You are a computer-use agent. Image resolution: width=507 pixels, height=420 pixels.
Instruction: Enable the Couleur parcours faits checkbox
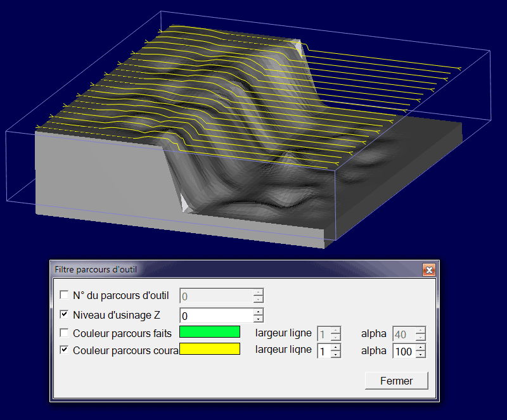click(x=65, y=333)
